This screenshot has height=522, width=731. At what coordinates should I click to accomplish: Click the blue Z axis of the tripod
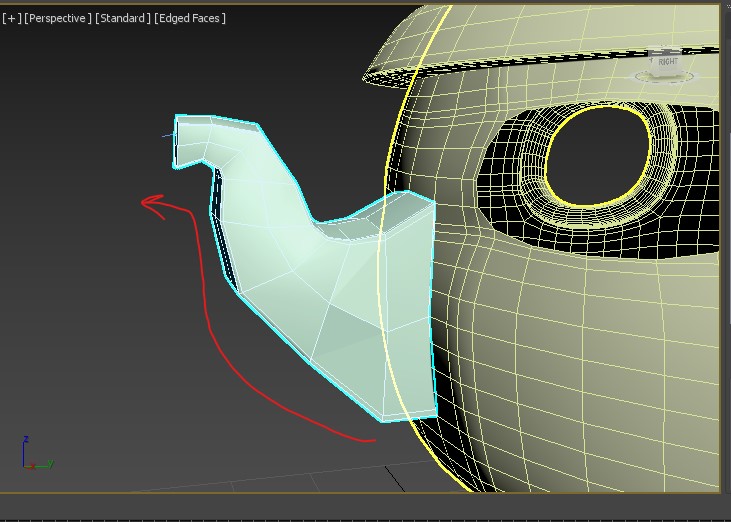[23, 448]
